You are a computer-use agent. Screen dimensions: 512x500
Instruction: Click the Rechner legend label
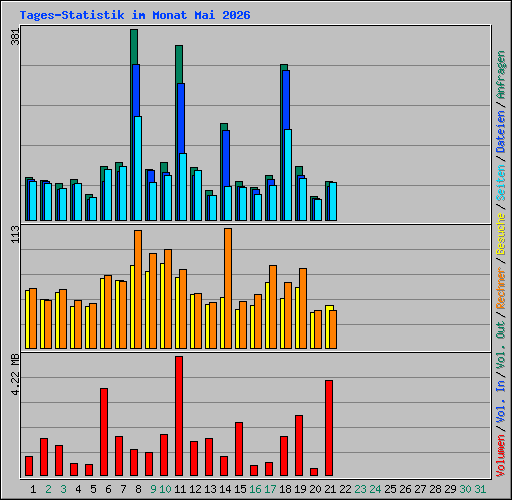[501, 288]
